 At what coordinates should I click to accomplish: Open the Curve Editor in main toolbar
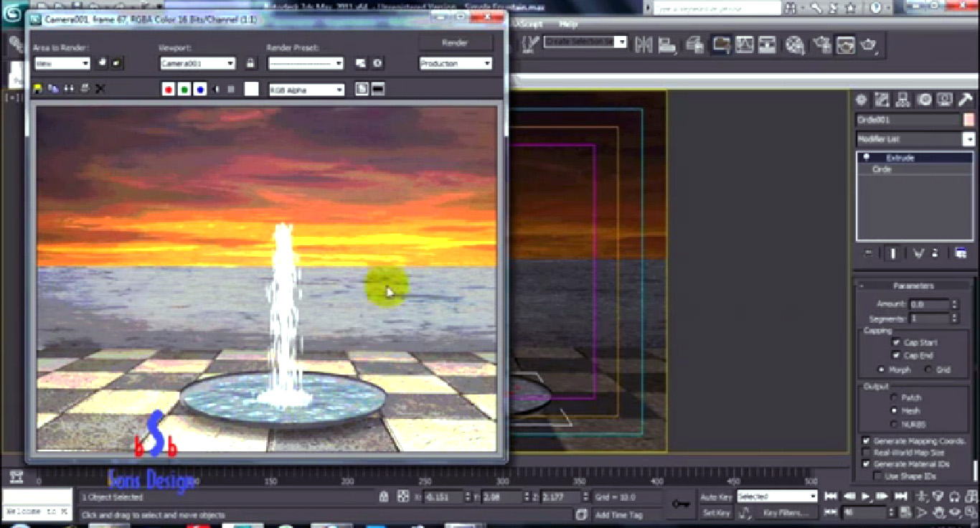coord(744,45)
